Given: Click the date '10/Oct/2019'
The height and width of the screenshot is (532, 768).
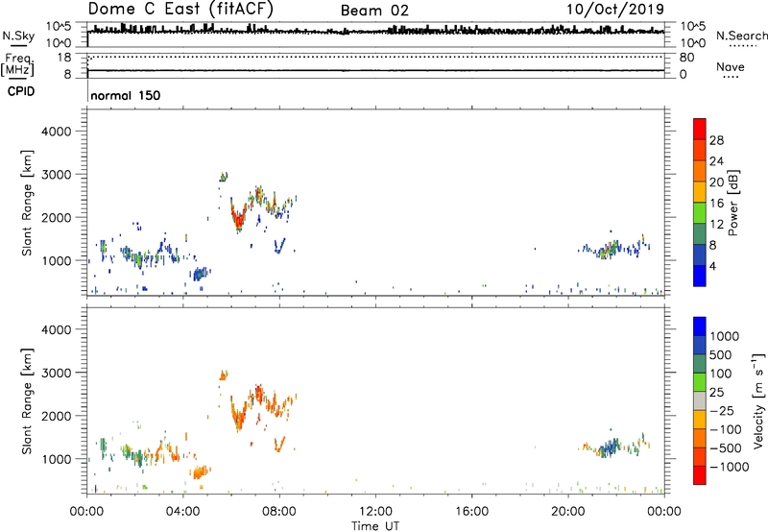Looking at the screenshot, I should pyautogui.click(x=615, y=10).
